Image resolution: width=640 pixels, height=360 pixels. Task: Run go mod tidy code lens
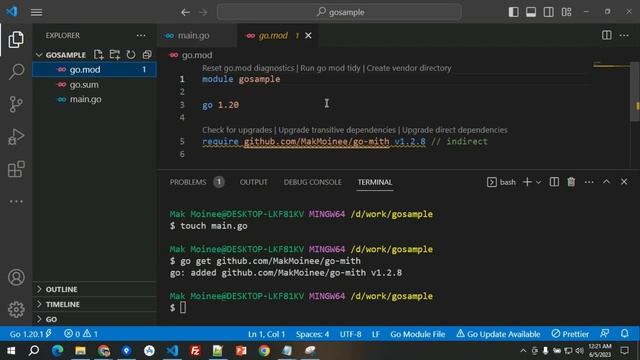(330, 68)
